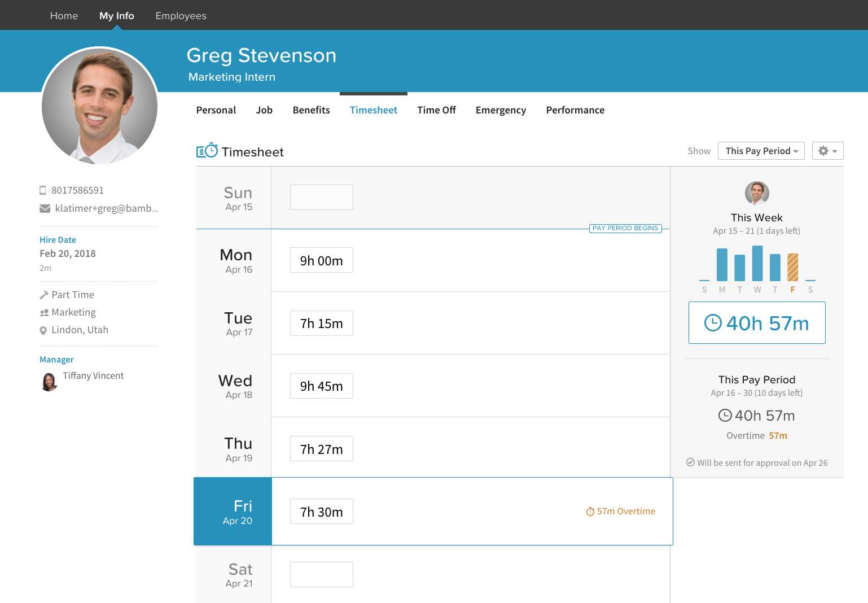Screen dimensions: 868x603
Task: Open the Performance tab
Action: click(575, 110)
